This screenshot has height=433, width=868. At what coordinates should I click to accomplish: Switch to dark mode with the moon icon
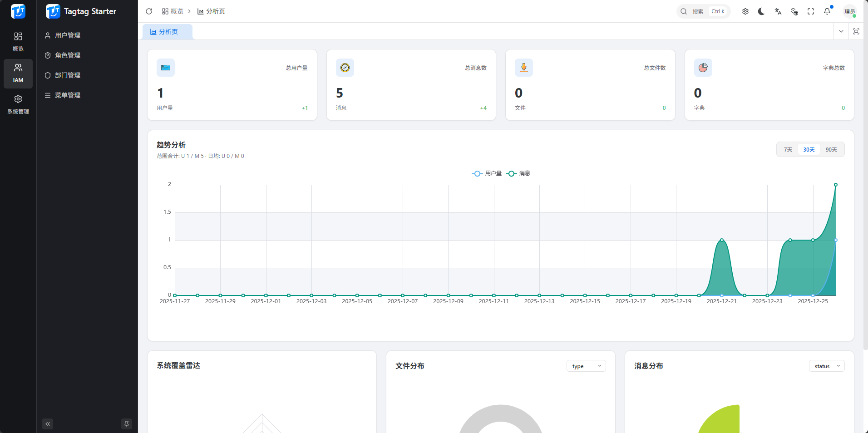pyautogui.click(x=761, y=11)
